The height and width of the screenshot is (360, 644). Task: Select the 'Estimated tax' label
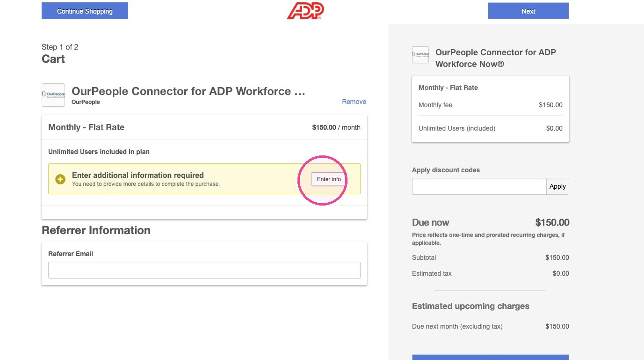(x=432, y=273)
